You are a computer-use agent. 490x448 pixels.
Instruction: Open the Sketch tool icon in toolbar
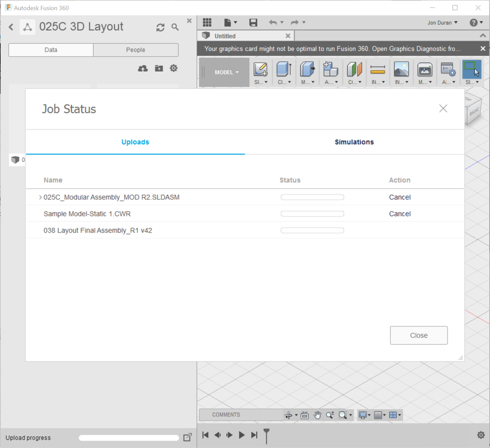(x=260, y=69)
